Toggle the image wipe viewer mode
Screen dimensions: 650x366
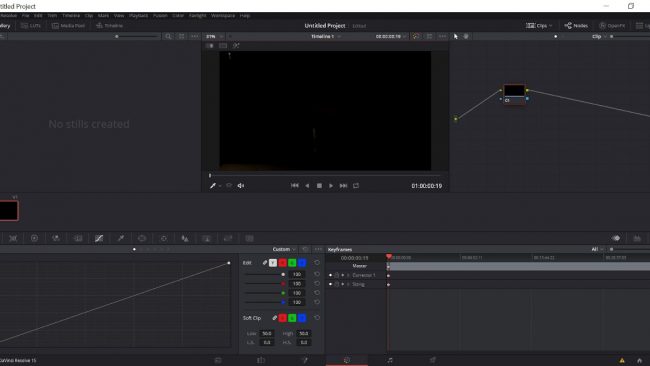210,46
